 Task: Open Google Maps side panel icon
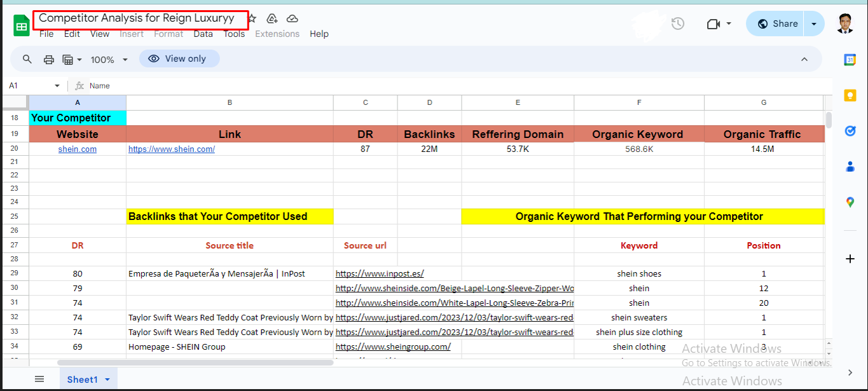[850, 202]
